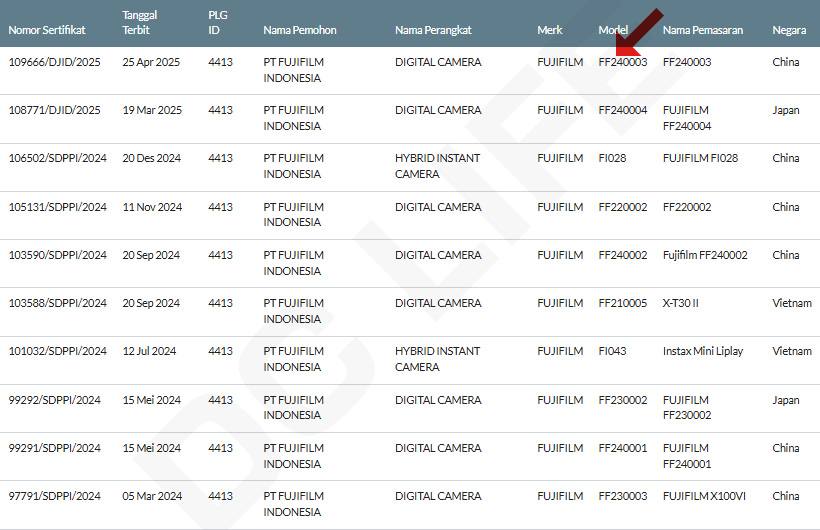
Task: Click model cell FF240004 in Model column
Action: (623, 110)
